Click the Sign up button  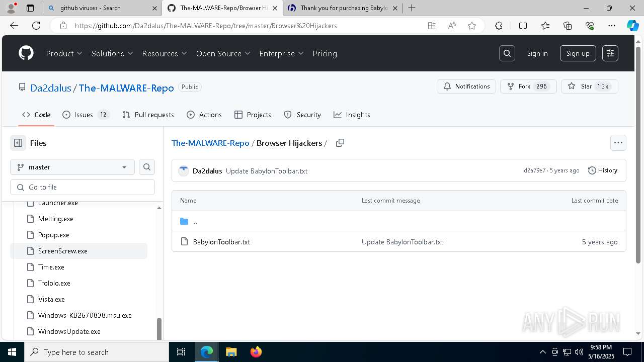578,53
